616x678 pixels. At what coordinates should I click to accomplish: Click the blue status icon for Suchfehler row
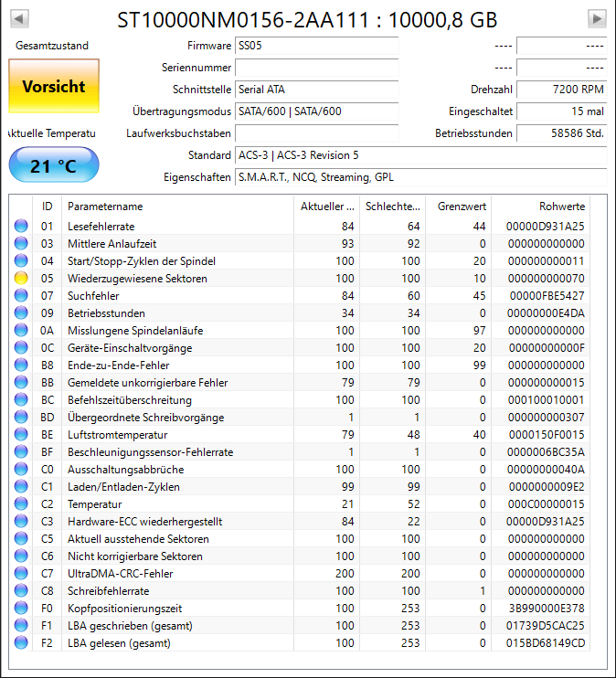point(21,295)
